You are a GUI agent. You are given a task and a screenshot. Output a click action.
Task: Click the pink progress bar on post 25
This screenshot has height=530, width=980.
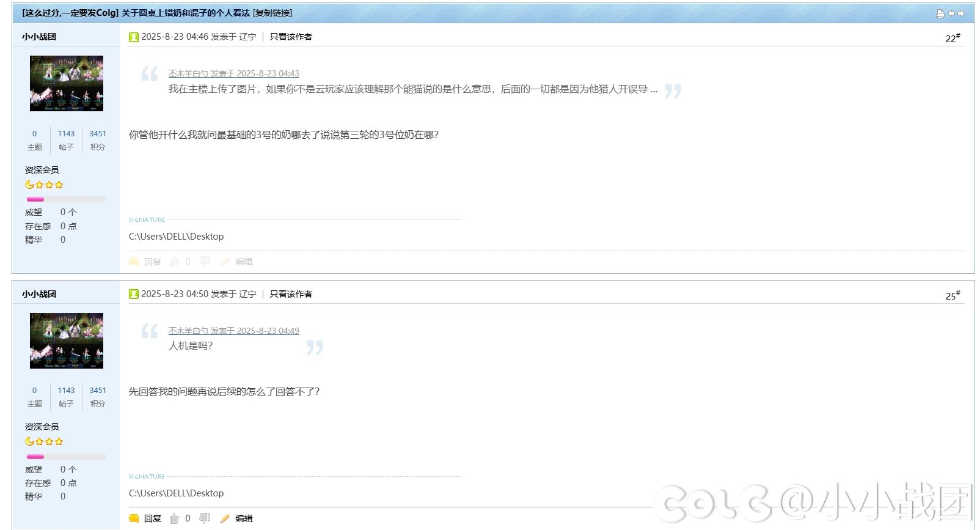pyautogui.click(x=66, y=457)
